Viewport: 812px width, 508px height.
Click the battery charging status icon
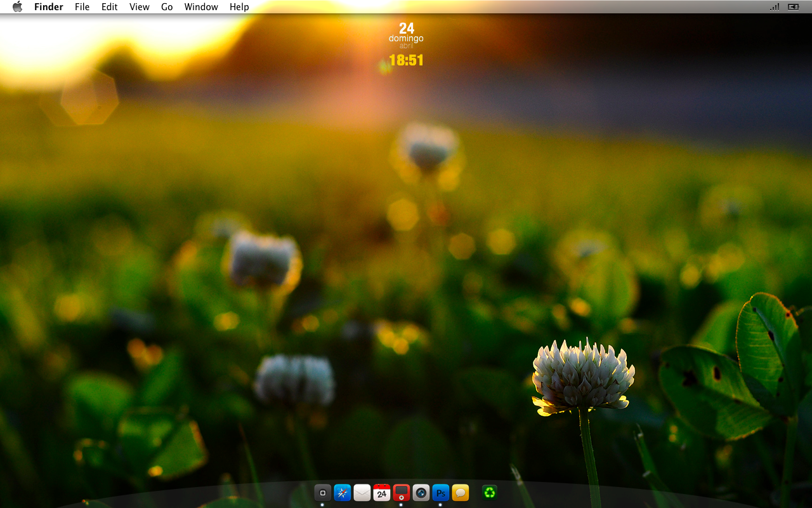[x=794, y=7]
